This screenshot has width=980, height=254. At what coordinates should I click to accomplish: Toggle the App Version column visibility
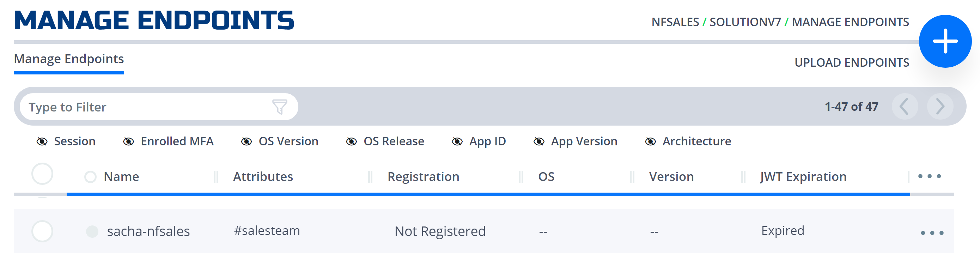[x=575, y=141]
